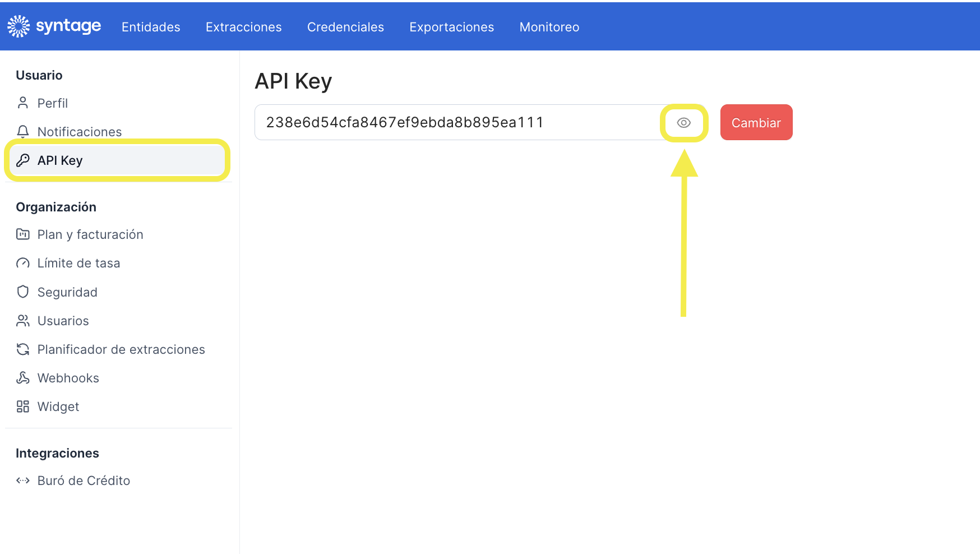Select the Límite de tasa gauge icon
This screenshot has height=554, width=980.
[23, 263]
